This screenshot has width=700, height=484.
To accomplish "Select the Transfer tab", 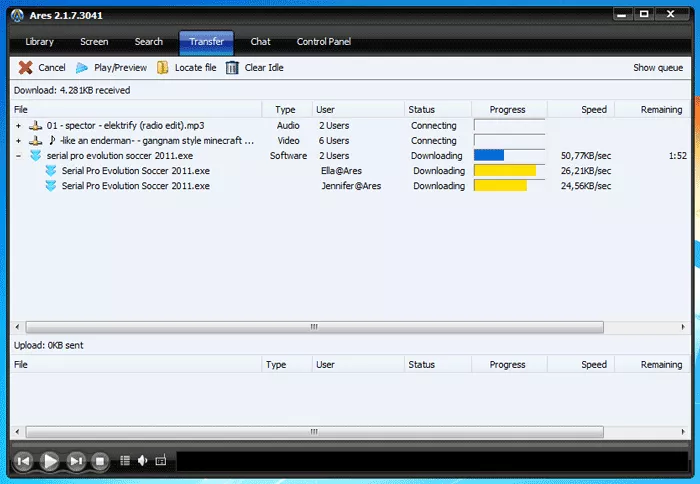I will pos(206,43).
